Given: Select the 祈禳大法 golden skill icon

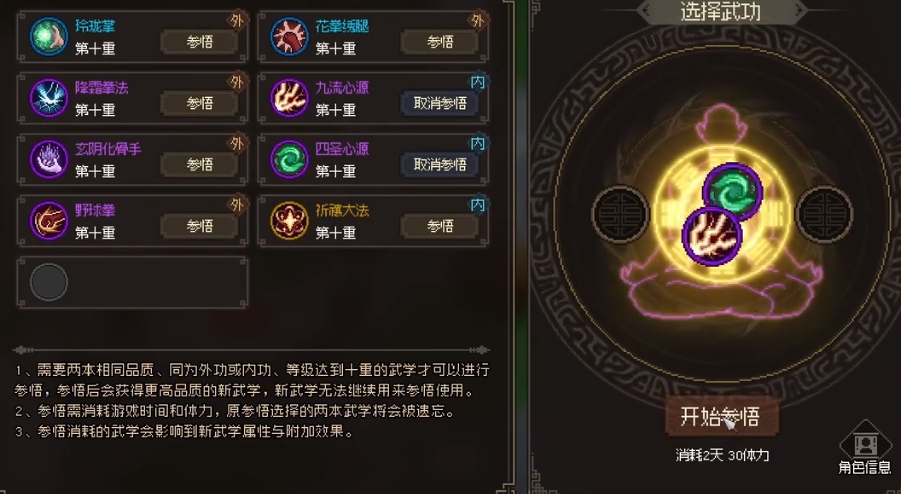Looking at the screenshot, I should pos(289,221).
